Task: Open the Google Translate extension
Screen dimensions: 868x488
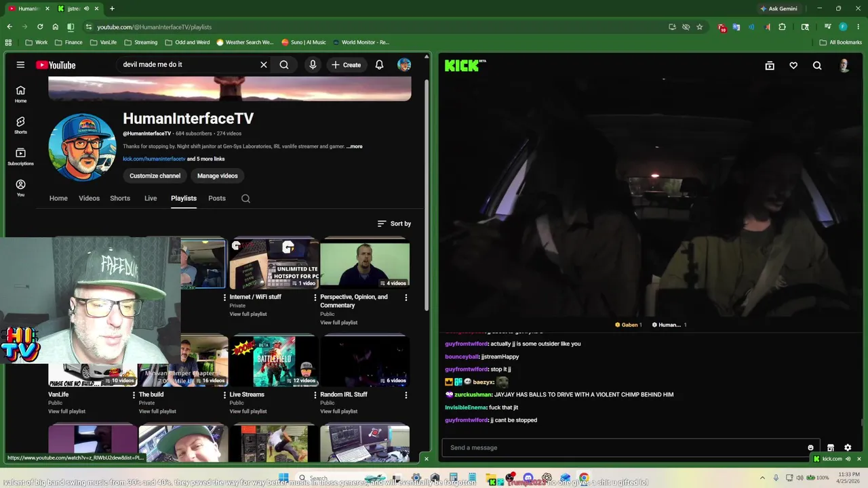Action: [736, 27]
